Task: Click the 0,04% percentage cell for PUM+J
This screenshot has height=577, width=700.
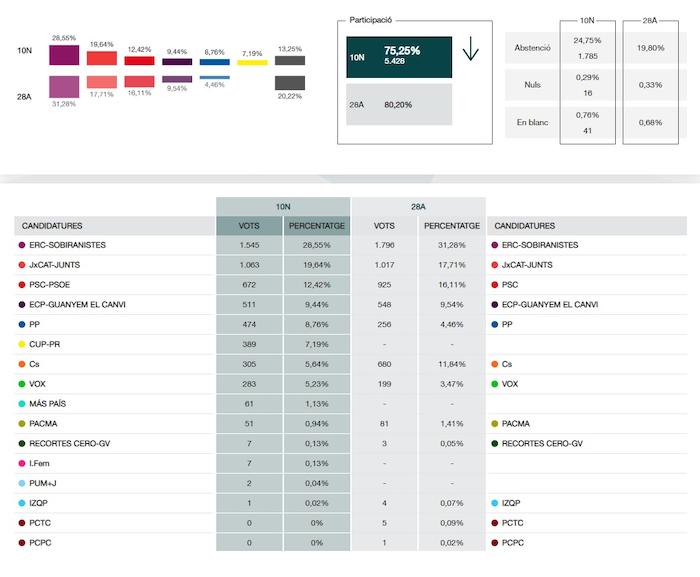Action: tap(317, 483)
